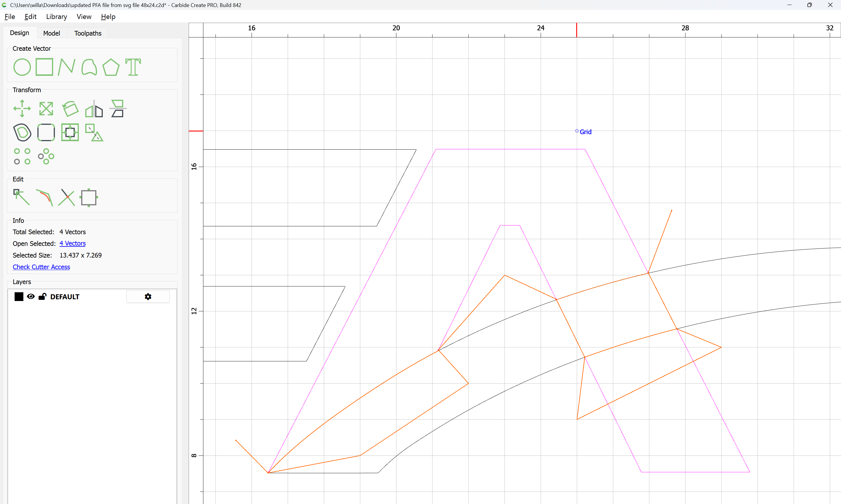Open the Scale/Resize transform tool
The height and width of the screenshot is (504, 841).
46,109
